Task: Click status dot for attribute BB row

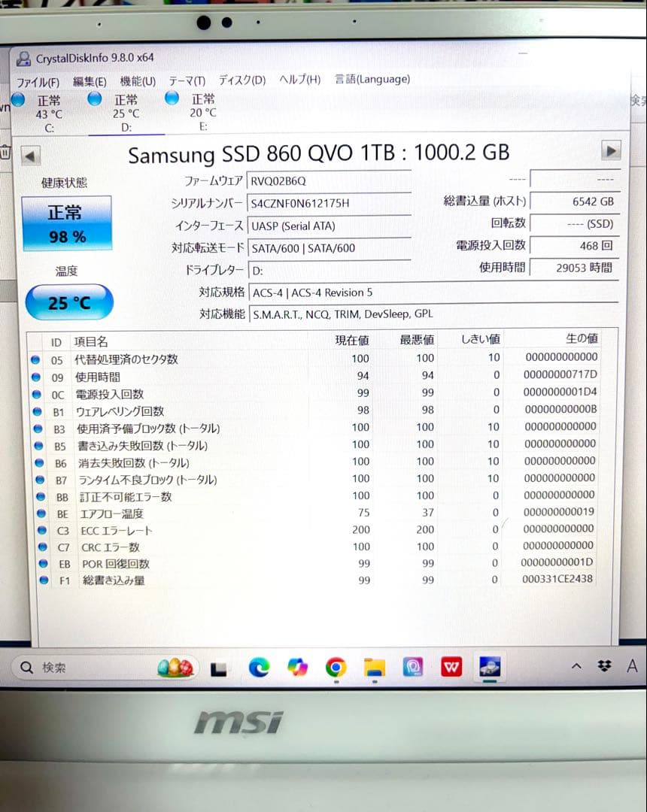Action: [x=41, y=497]
